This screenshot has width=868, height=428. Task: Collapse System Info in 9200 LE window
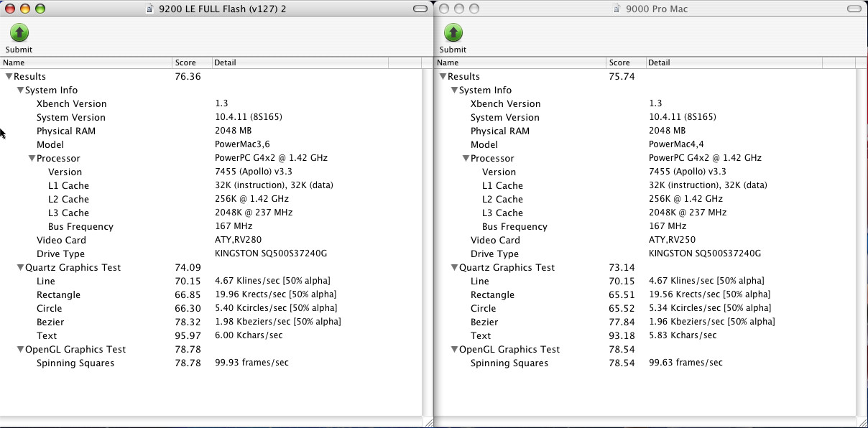pos(20,90)
